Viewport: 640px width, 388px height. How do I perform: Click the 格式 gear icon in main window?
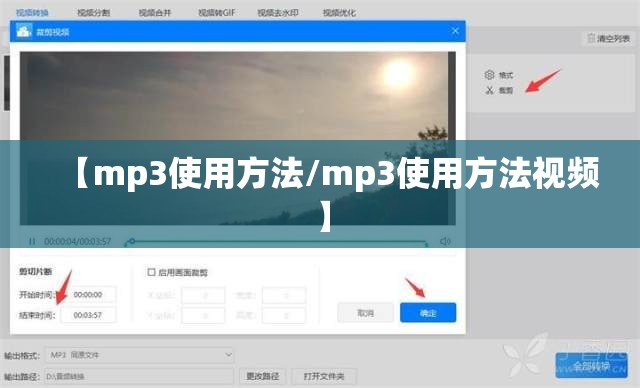(489, 75)
